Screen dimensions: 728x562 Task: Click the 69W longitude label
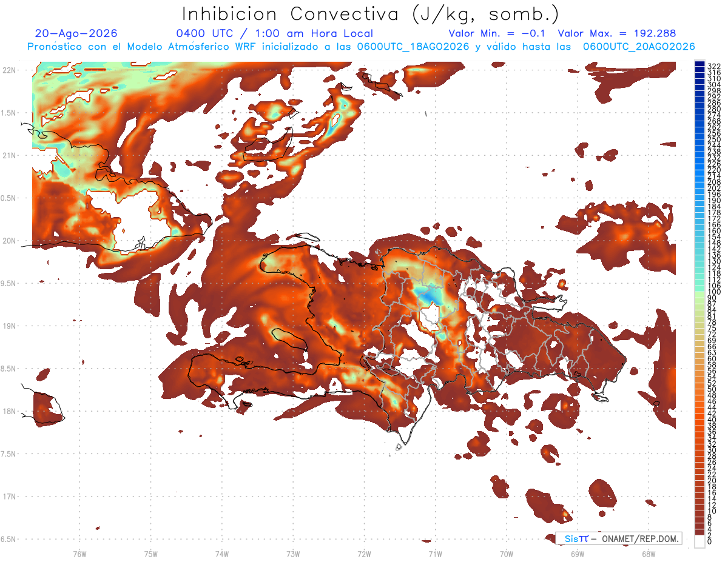(x=577, y=553)
